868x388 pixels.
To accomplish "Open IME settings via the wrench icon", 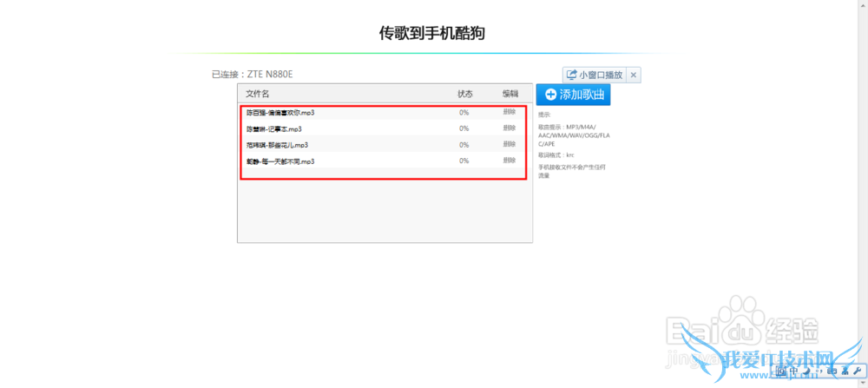I will pos(857,371).
